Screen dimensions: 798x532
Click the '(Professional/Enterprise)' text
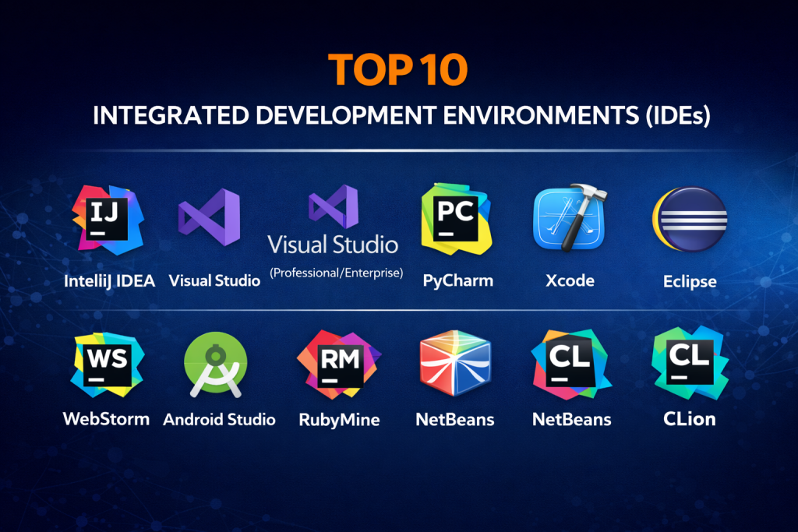click(x=335, y=273)
